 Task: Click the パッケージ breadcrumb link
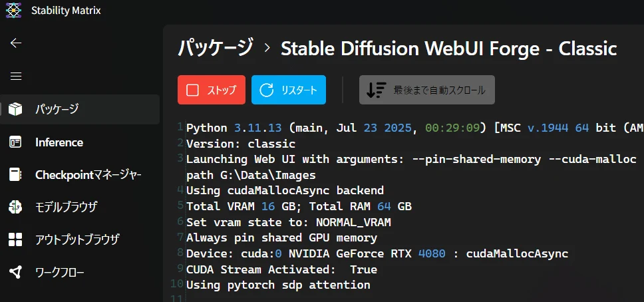(216, 48)
